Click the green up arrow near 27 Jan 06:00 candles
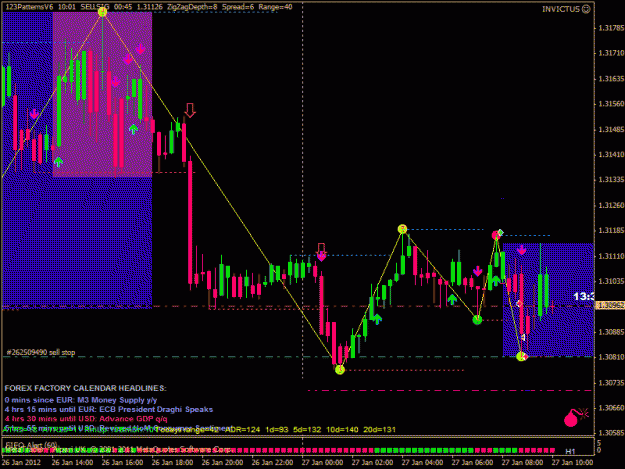The height and width of the screenshot is (469, 625). pyautogui.click(x=452, y=299)
